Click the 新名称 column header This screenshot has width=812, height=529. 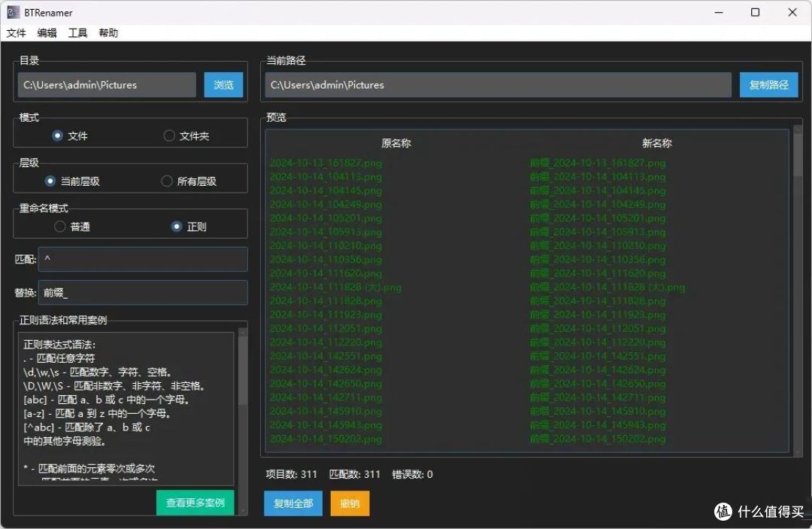(x=656, y=144)
